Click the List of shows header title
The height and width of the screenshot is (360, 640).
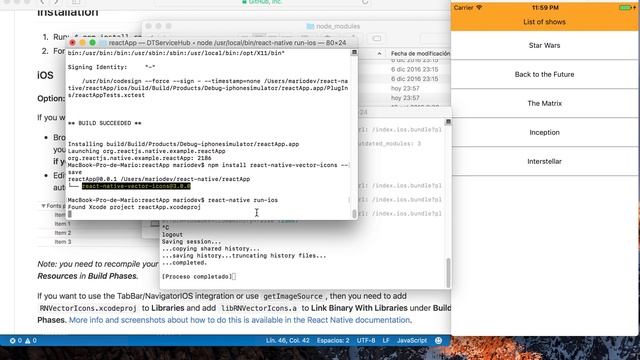pyautogui.click(x=544, y=22)
